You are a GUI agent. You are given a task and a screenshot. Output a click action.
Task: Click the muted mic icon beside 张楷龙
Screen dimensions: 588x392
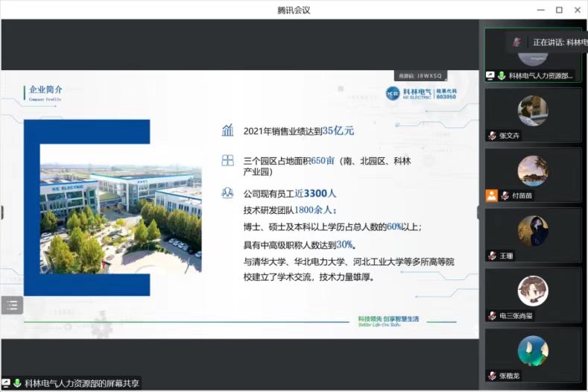pyautogui.click(x=492, y=376)
